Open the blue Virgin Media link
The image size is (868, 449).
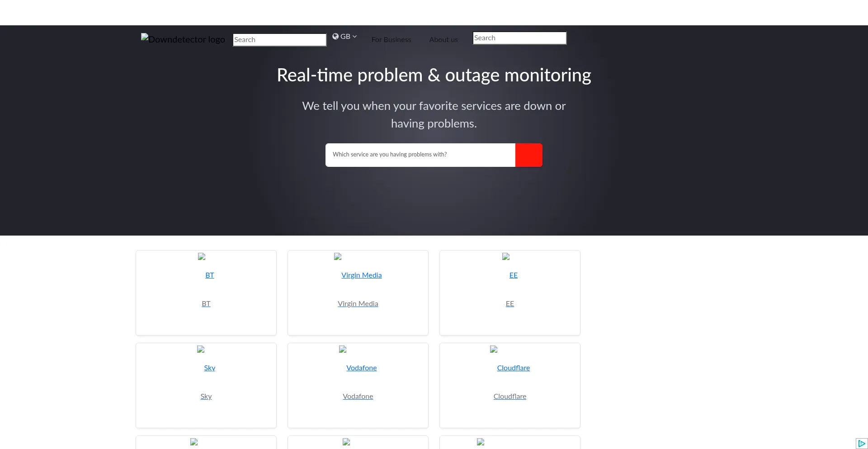361,275
